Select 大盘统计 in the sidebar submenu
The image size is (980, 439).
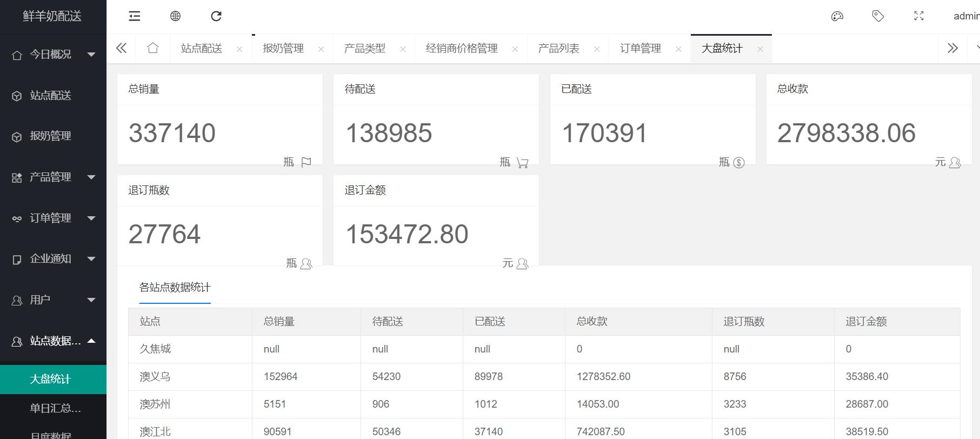[x=53, y=379]
